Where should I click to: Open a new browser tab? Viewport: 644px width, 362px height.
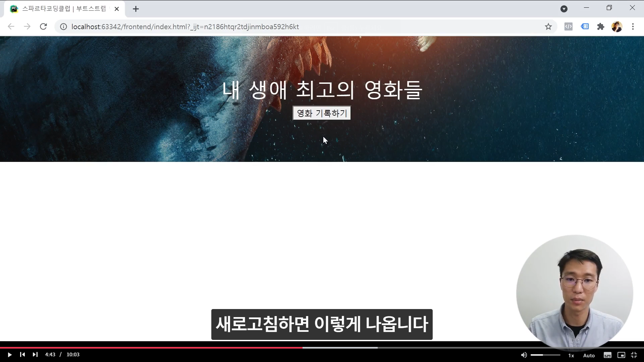[136, 9]
